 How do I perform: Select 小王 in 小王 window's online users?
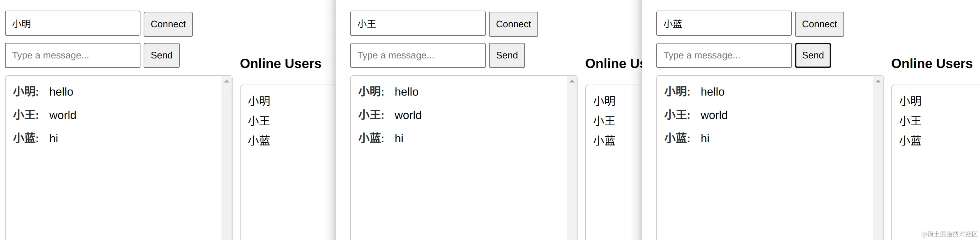(x=604, y=121)
